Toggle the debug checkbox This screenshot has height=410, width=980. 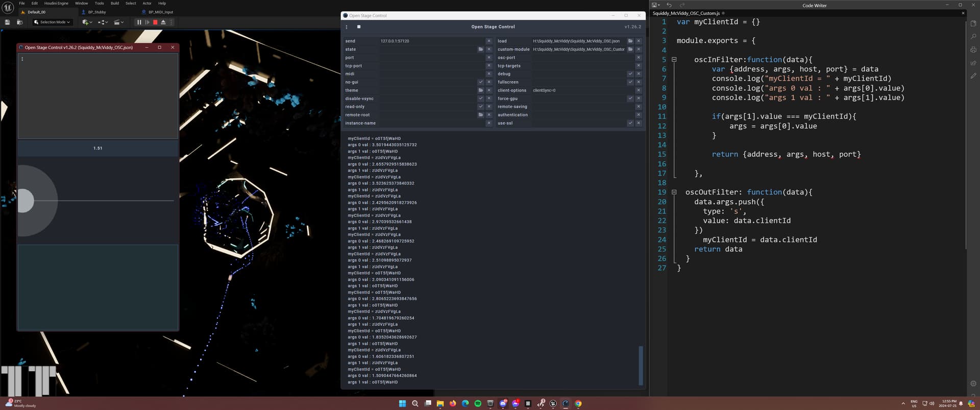coord(630,74)
